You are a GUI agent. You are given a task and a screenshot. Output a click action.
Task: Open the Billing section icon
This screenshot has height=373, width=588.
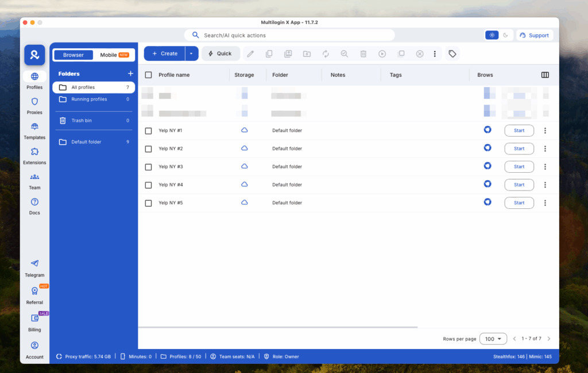click(34, 322)
